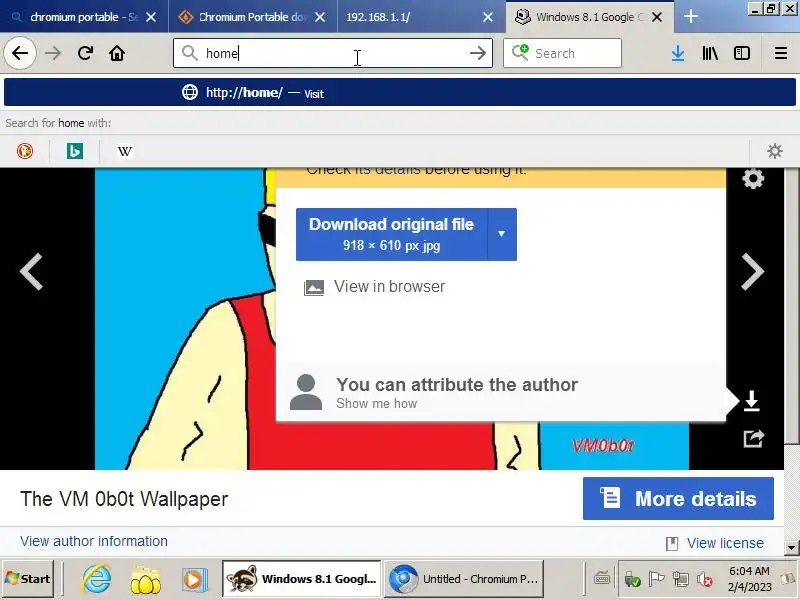Screen dimensions: 800x600
Task: Show the previous image
Action: click(31, 271)
